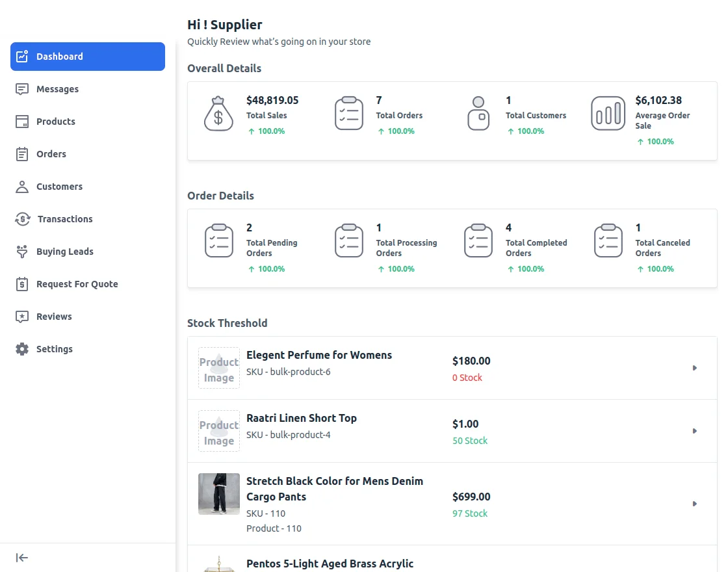The image size is (728, 572).
Task: Open the Products section via its icon
Action: [x=21, y=121]
